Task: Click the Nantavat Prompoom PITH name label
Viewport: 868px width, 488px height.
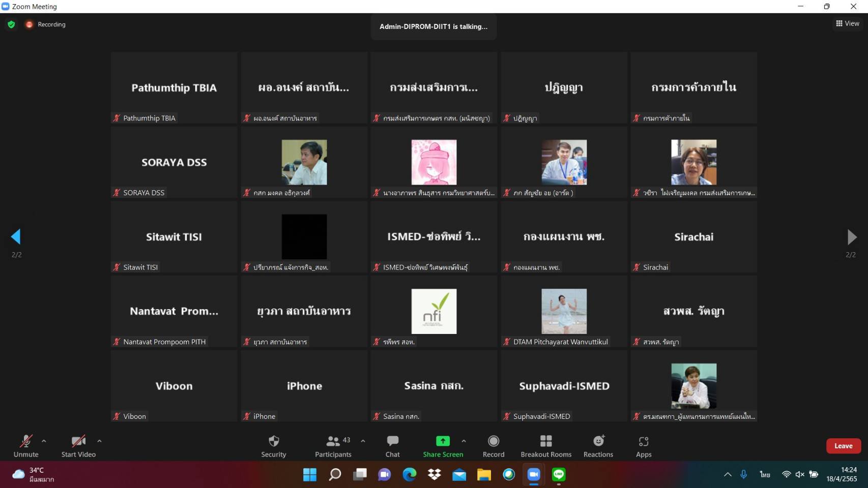Action: click(x=164, y=342)
